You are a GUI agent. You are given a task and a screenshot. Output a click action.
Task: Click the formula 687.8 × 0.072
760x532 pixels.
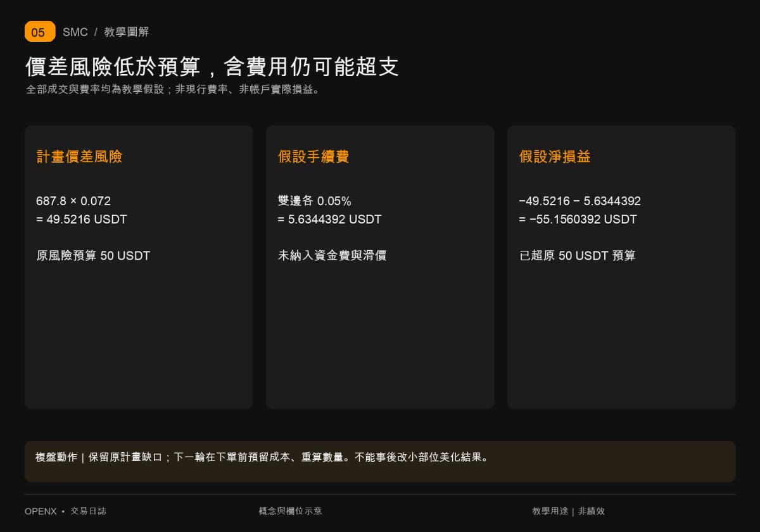click(x=73, y=201)
